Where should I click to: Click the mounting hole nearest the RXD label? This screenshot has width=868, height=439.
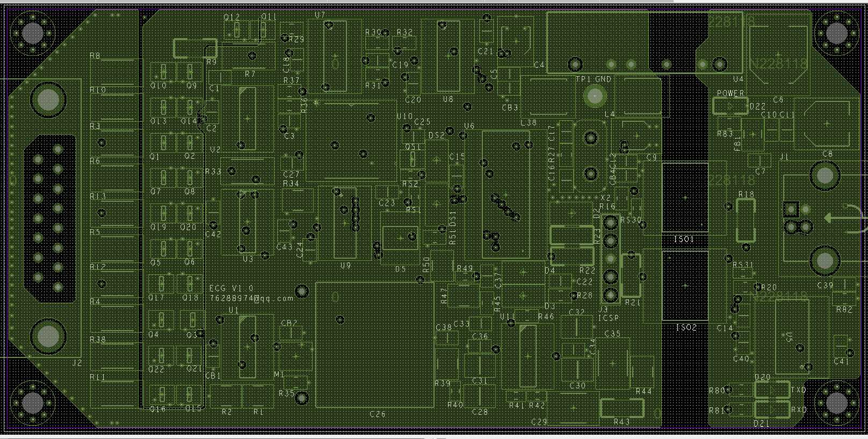point(836,403)
